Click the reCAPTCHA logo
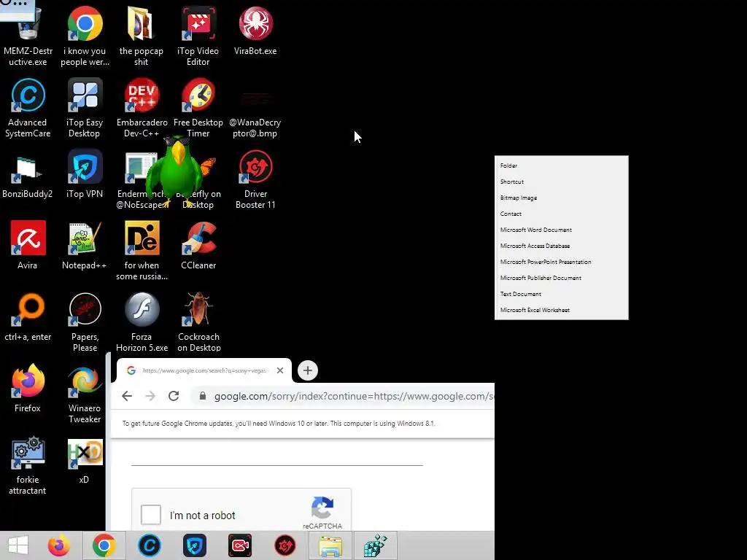The width and height of the screenshot is (747, 560). [x=322, y=508]
